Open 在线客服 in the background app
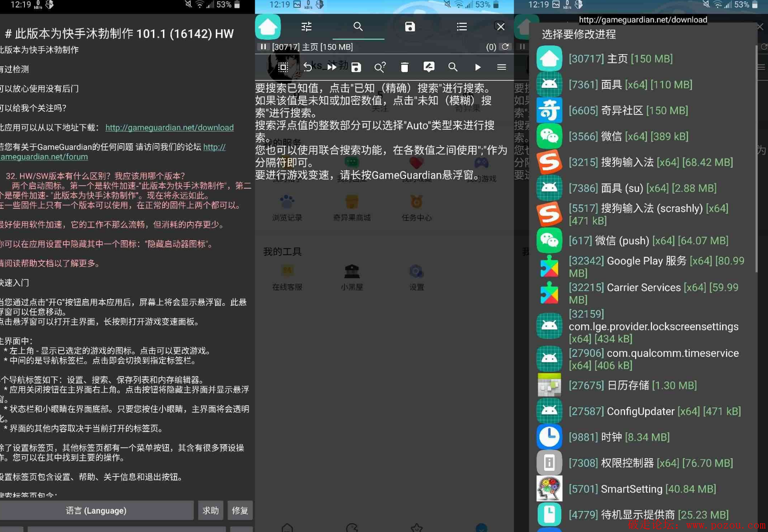Viewport: 768px width, 532px height. 287,277
